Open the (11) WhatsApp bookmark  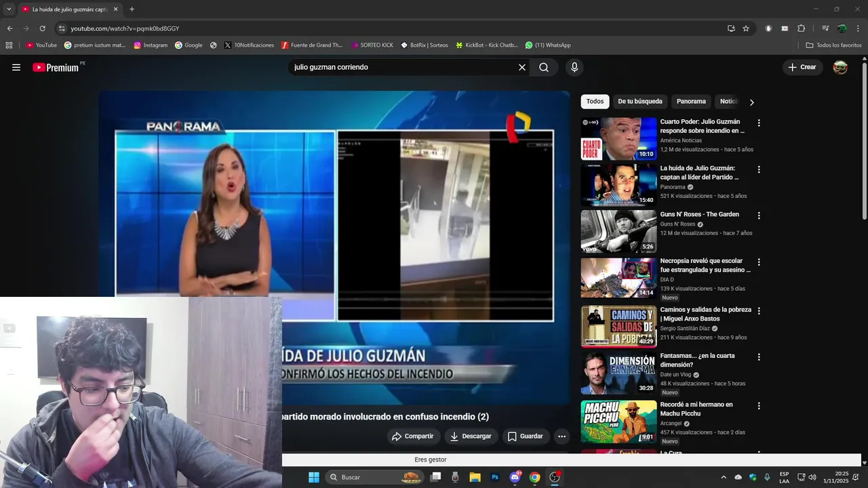(x=548, y=45)
